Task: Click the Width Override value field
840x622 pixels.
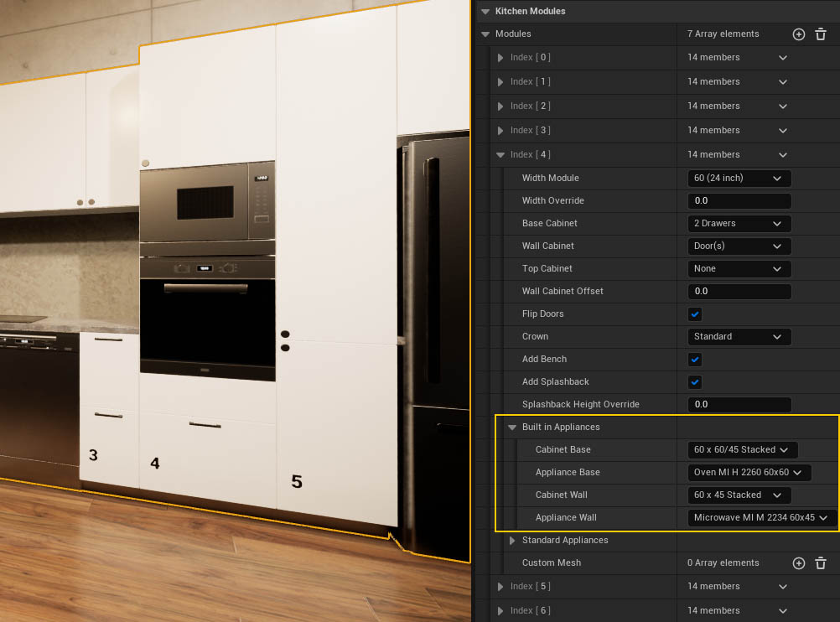Action: 739,201
